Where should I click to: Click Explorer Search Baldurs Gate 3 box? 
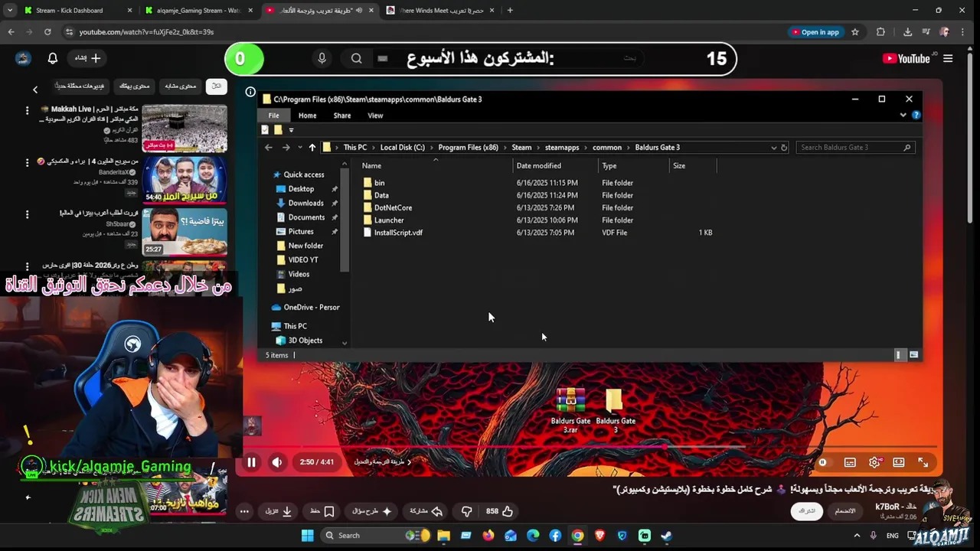(x=855, y=147)
